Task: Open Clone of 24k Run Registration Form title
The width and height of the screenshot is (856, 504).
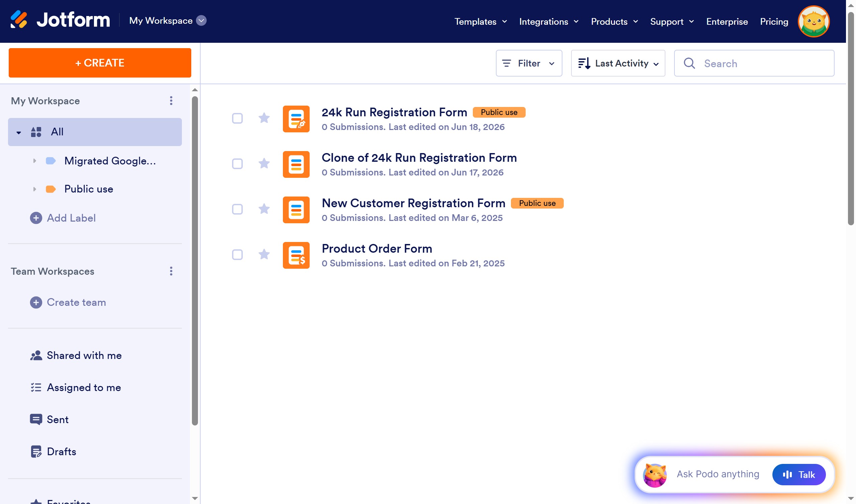Action: point(419,158)
